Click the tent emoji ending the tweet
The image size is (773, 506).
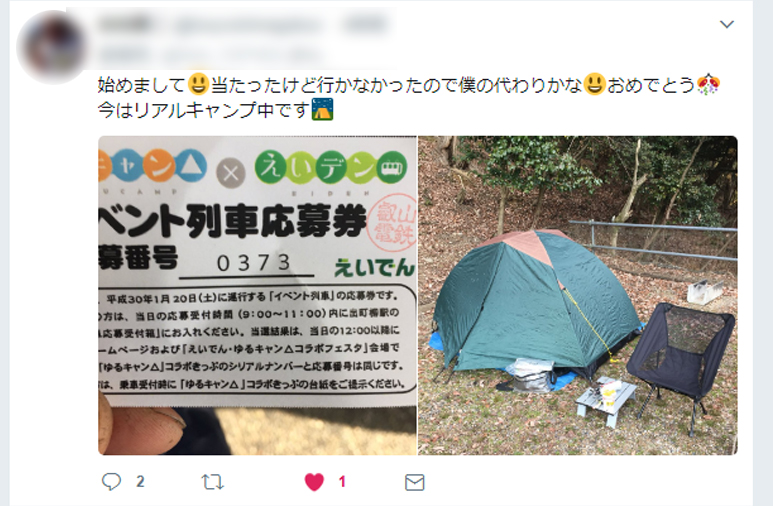pyautogui.click(x=323, y=109)
